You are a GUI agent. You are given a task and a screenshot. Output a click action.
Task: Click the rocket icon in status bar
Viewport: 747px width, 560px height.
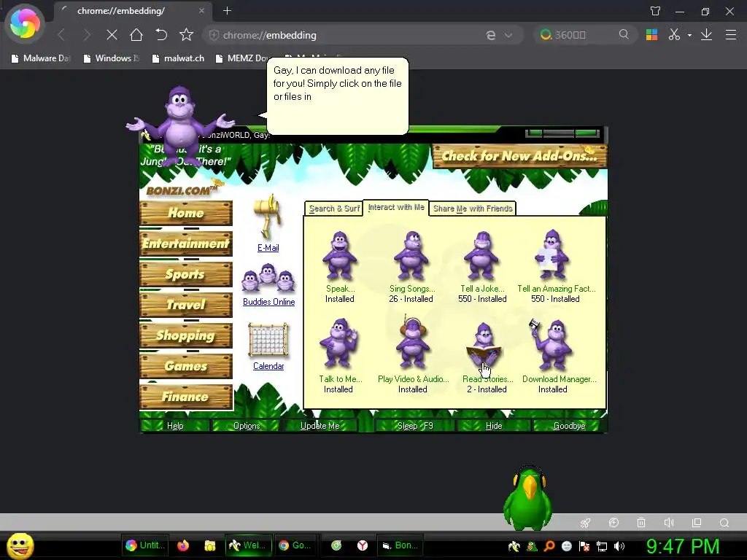pos(586,523)
